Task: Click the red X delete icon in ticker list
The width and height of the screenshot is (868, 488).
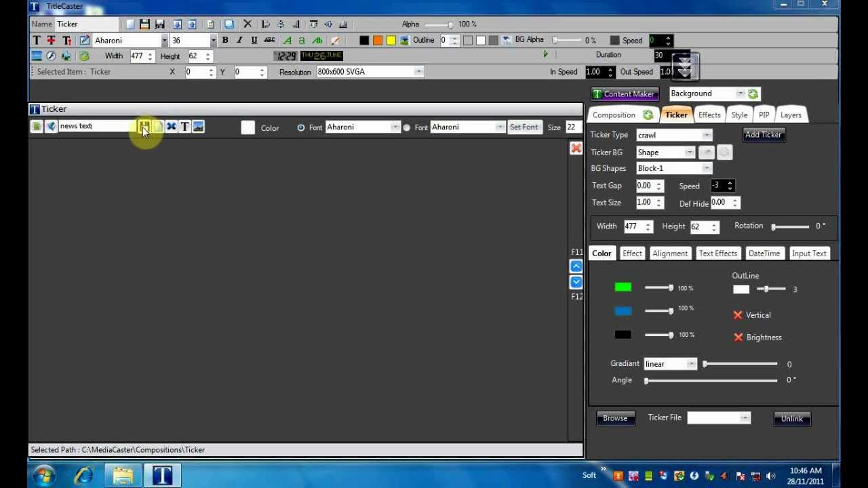Action: pyautogui.click(x=576, y=148)
